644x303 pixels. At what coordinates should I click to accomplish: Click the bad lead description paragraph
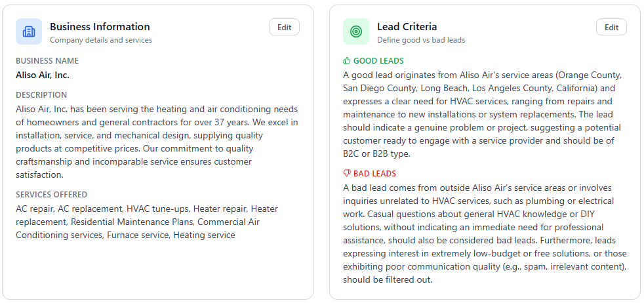[485, 233]
